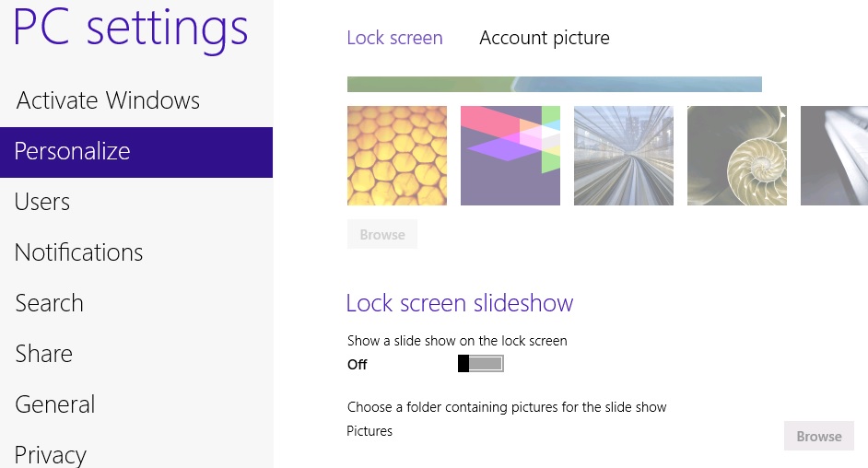Select Personalize in the settings list
Viewport: 868px width, 468px height.
[136, 152]
